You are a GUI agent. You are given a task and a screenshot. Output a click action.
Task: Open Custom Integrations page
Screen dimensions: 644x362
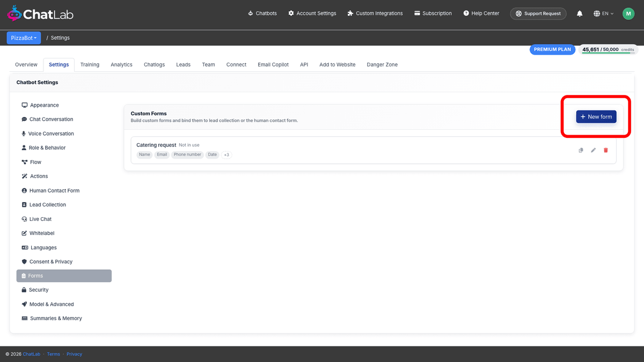click(375, 13)
